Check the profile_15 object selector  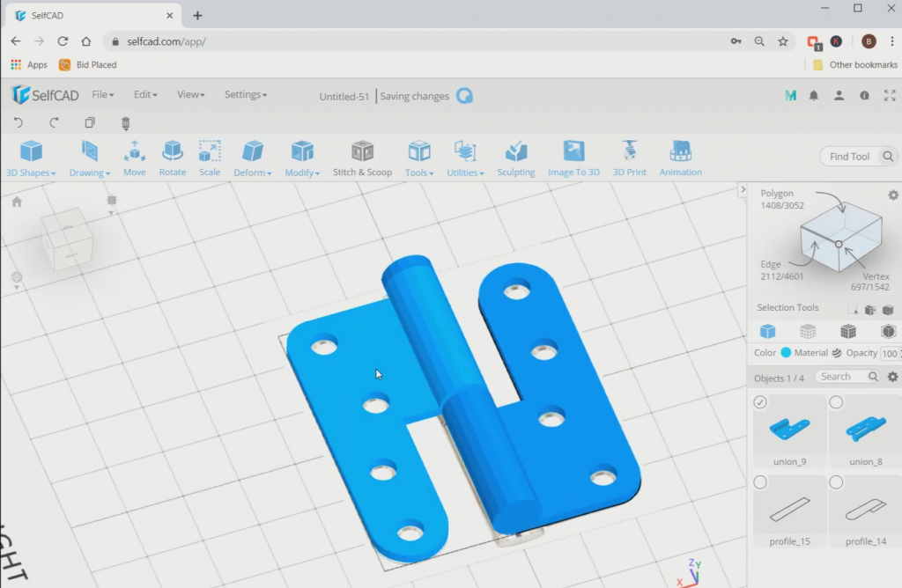tap(760, 482)
